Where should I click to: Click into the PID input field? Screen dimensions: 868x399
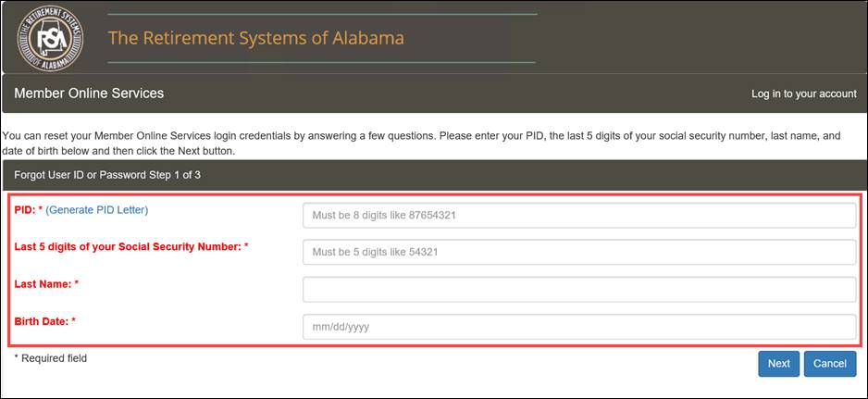coord(579,215)
